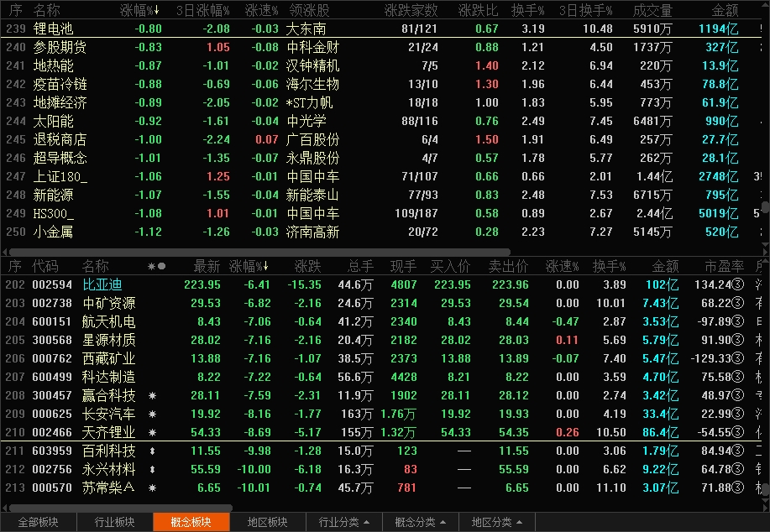The image size is (770, 532).
Task: Click the circled 3 icon in 赢合科技 row
Action: [737, 395]
